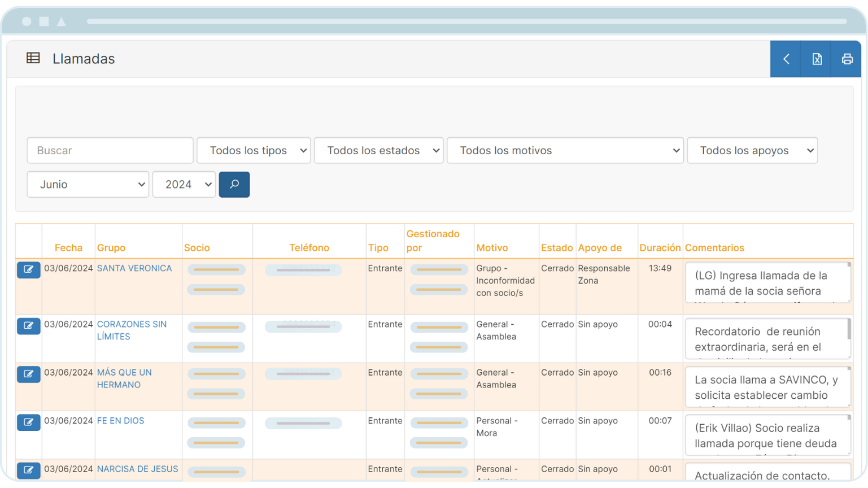Edit the CORAZONES SIN LÍMITES call record

pos(29,326)
